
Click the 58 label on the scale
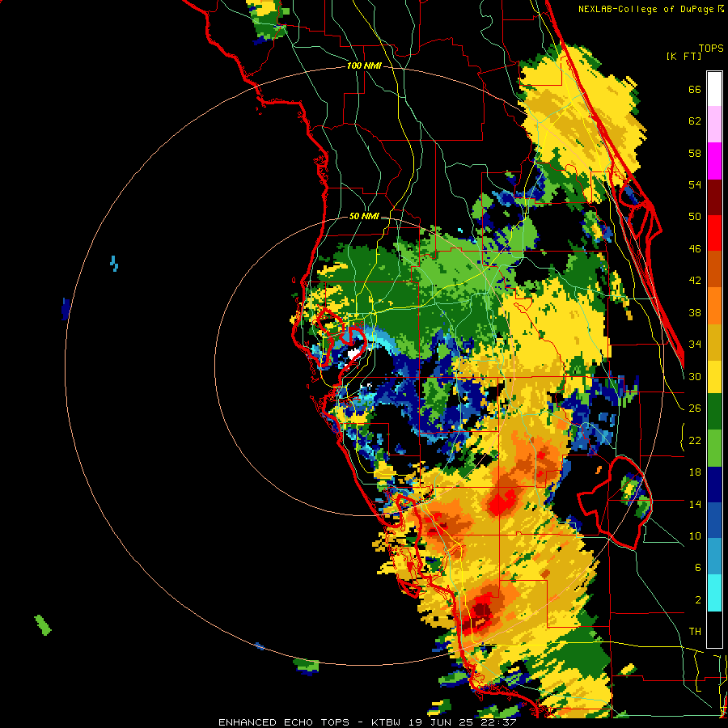pos(695,153)
